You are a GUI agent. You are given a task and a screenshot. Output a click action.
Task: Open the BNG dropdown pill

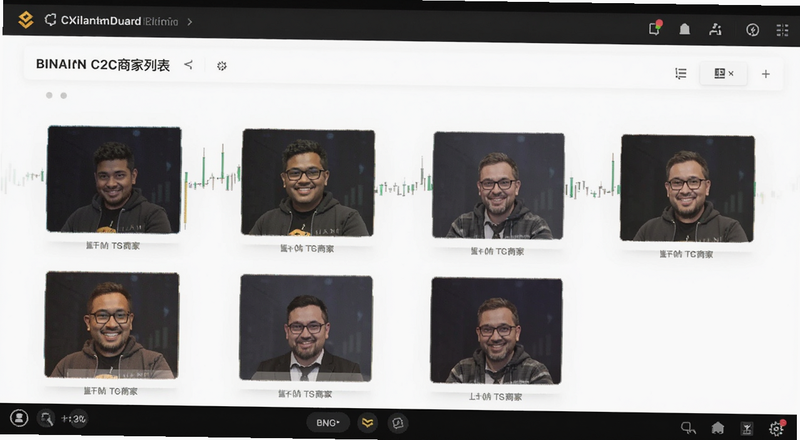[328, 423]
